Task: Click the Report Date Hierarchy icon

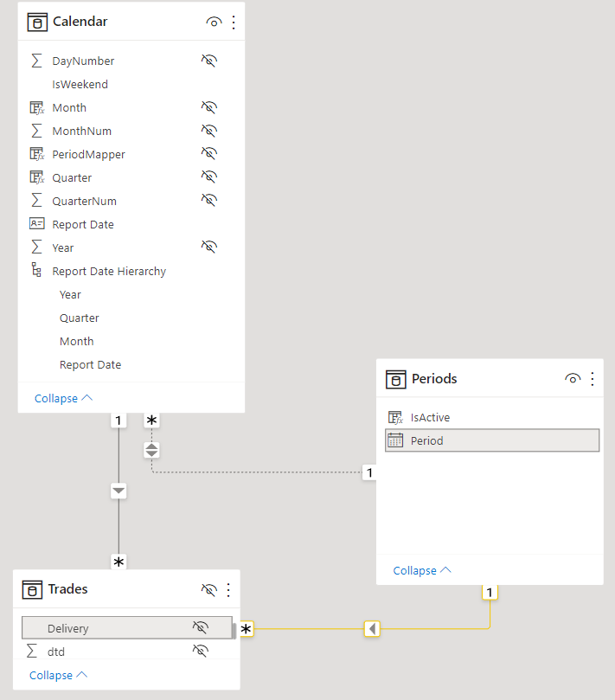Action: coord(36,270)
